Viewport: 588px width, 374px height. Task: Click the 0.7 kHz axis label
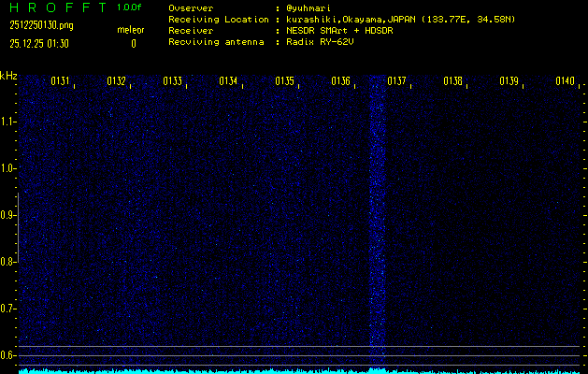(x=7, y=309)
